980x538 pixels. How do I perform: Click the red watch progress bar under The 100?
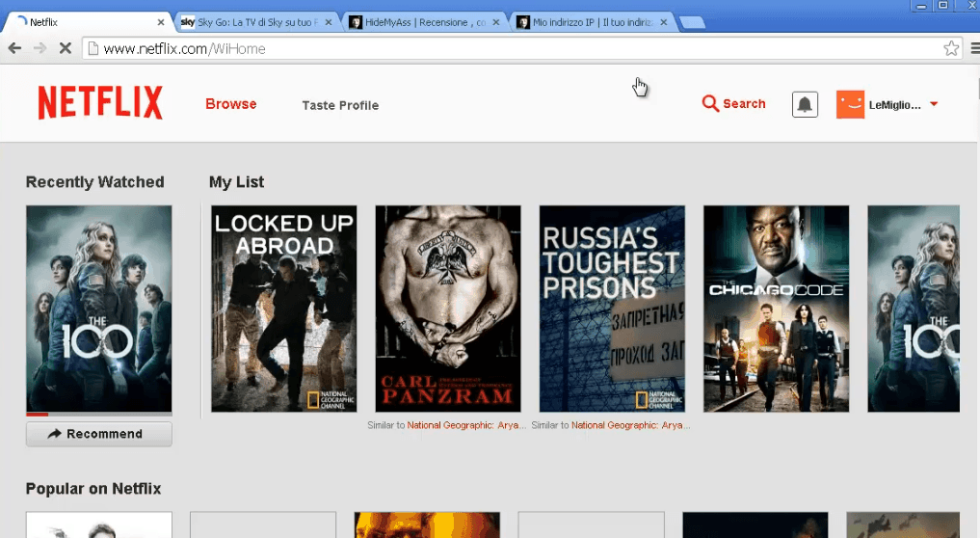click(38, 415)
